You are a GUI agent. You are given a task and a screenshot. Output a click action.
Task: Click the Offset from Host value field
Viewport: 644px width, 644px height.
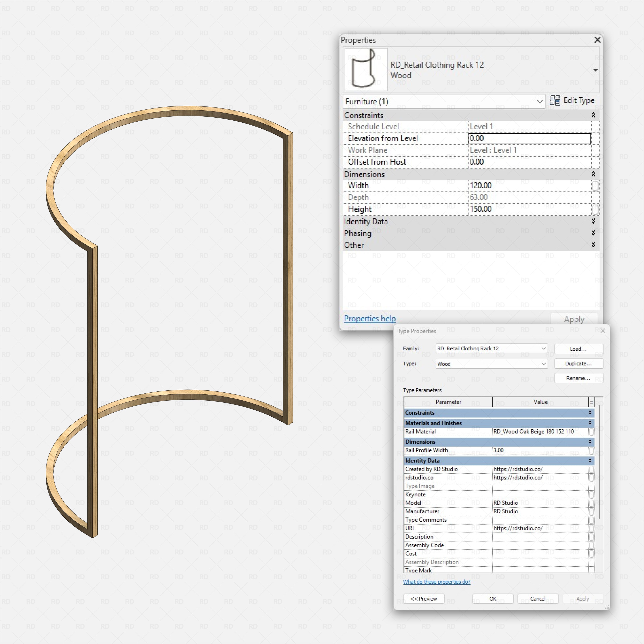(530, 162)
